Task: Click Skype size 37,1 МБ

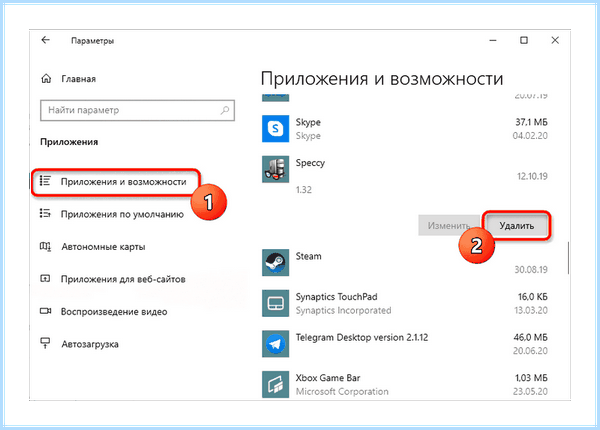Action: click(x=531, y=122)
